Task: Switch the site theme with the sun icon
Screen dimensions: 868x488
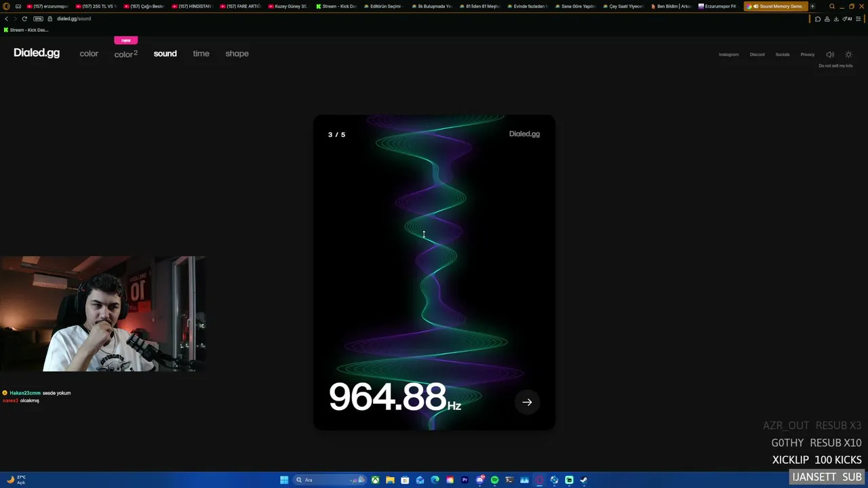Action: (x=848, y=54)
